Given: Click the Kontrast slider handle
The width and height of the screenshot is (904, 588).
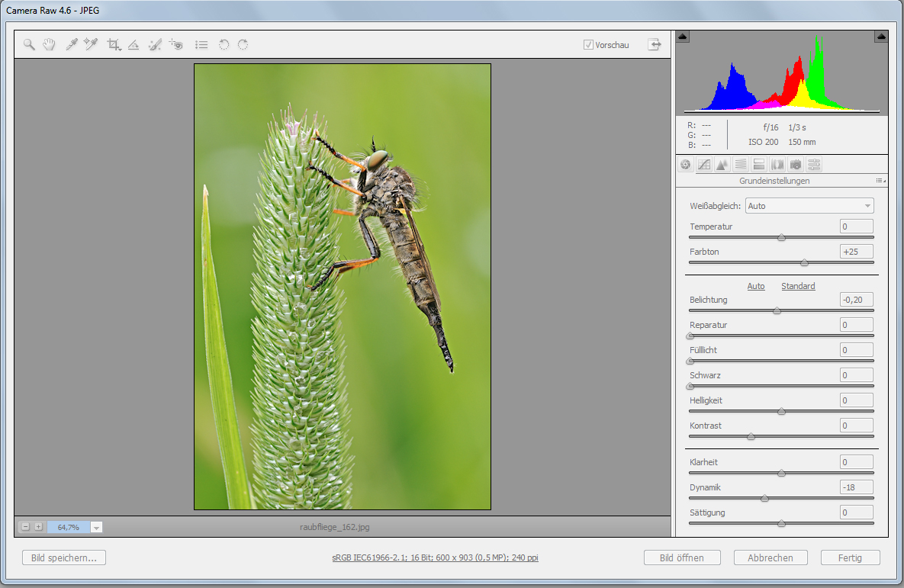Looking at the screenshot, I should pyautogui.click(x=751, y=436).
